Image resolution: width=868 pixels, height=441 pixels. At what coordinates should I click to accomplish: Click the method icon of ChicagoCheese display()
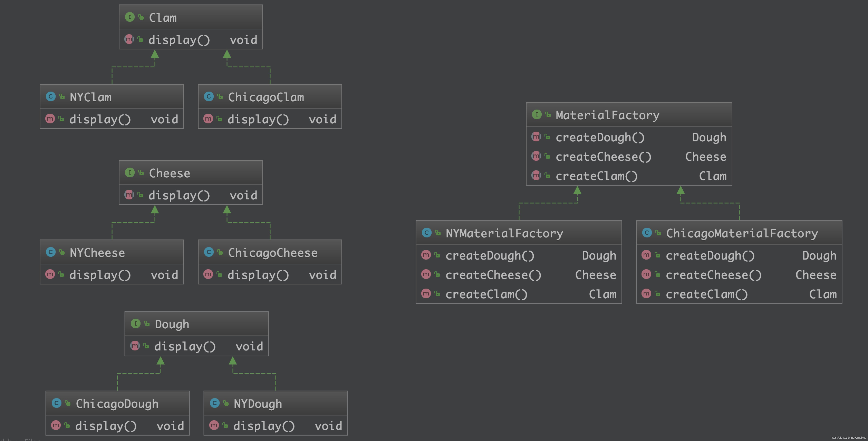click(208, 274)
